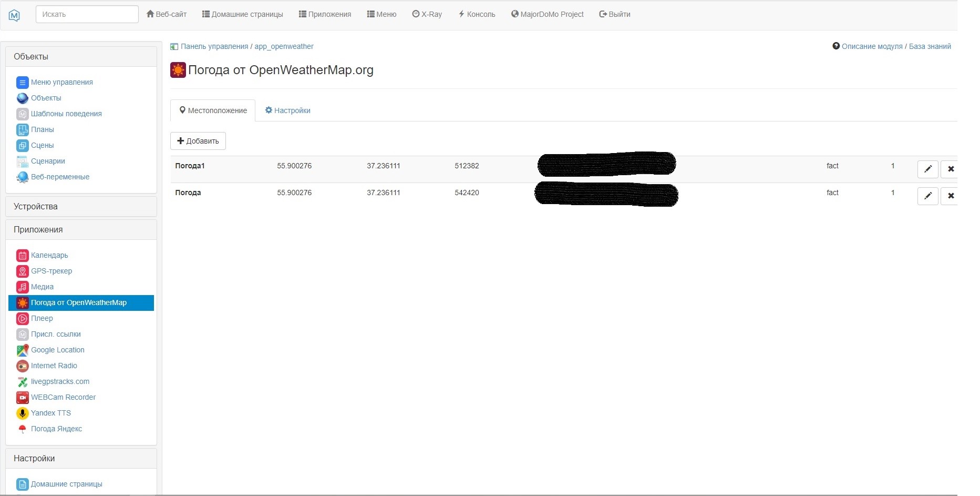980x496 pixels.
Task: Toggle the Настройки sidebar section header
Action: coord(81,459)
